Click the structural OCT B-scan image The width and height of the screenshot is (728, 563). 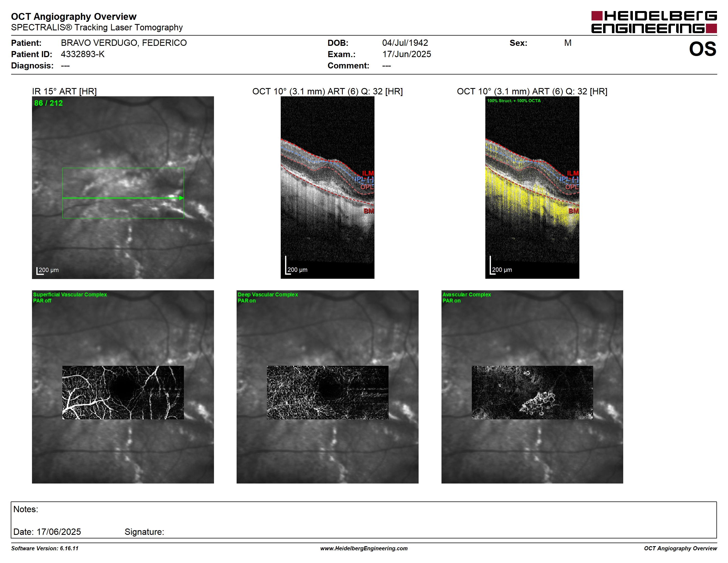pos(327,187)
